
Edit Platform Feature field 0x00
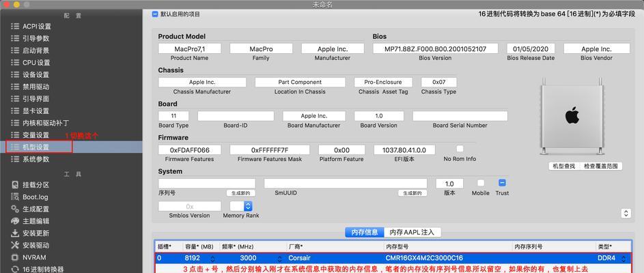point(341,150)
